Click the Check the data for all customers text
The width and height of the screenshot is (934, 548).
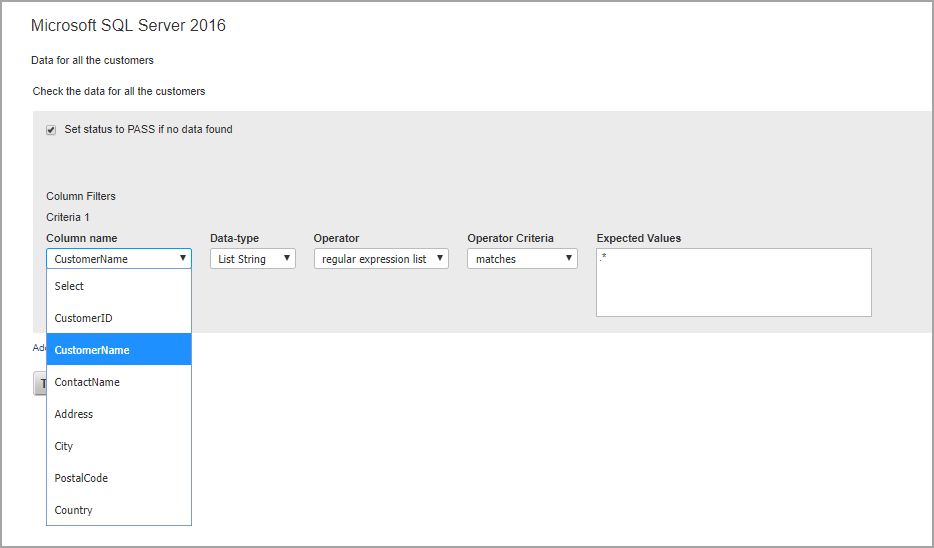(119, 91)
